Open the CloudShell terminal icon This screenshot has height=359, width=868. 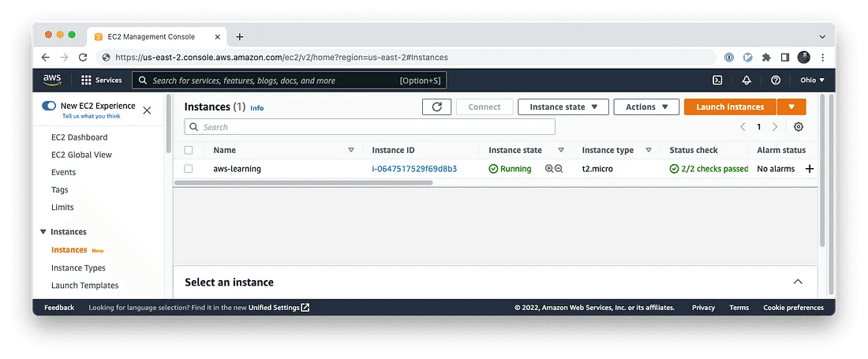(716, 80)
